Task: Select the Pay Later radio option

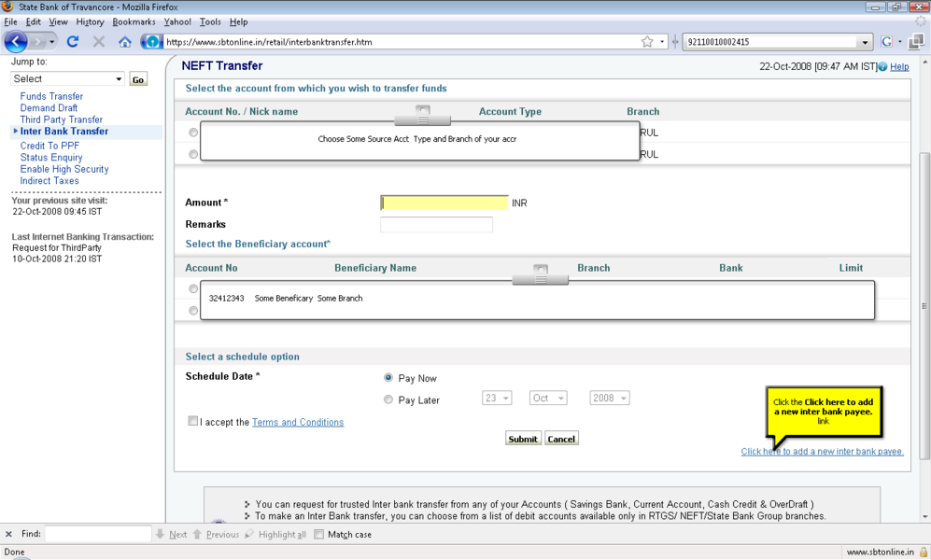Action: pos(388,399)
